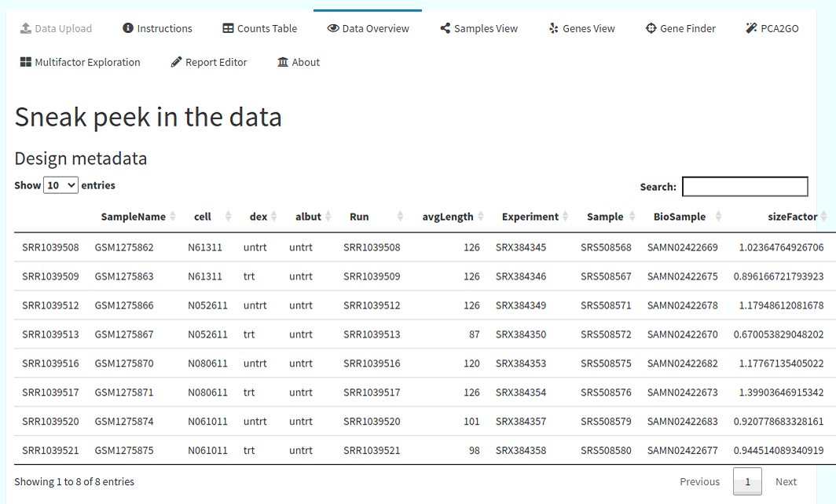Switch to Multifactor Exploration tab

tap(80, 62)
